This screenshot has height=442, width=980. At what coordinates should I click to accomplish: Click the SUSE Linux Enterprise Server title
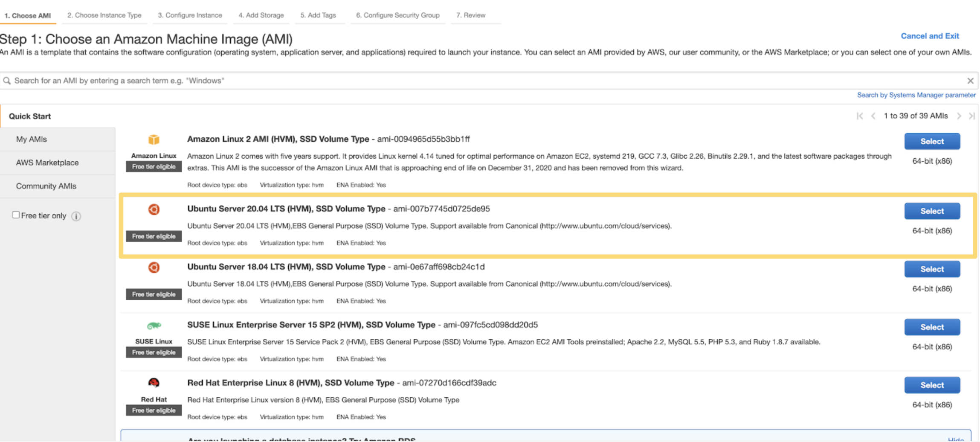pyautogui.click(x=311, y=325)
